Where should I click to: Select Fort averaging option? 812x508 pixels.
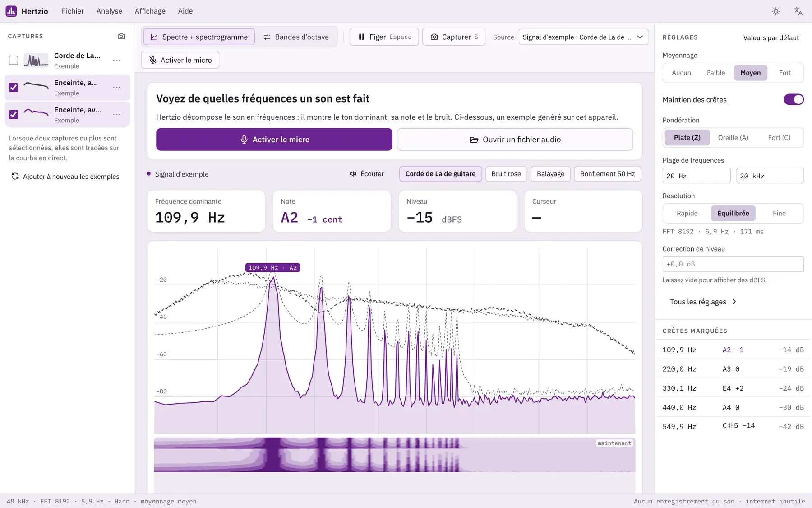tap(785, 73)
